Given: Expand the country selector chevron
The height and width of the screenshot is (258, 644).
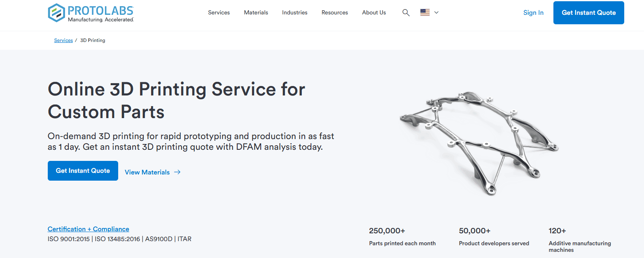Looking at the screenshot, I should click(x=436, y=12).
